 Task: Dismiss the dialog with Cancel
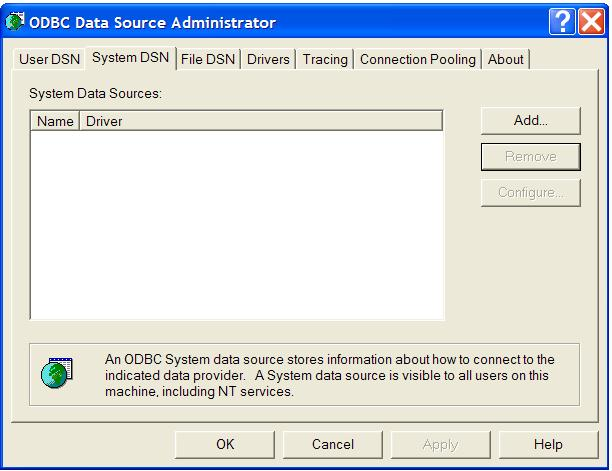(333, 444)
